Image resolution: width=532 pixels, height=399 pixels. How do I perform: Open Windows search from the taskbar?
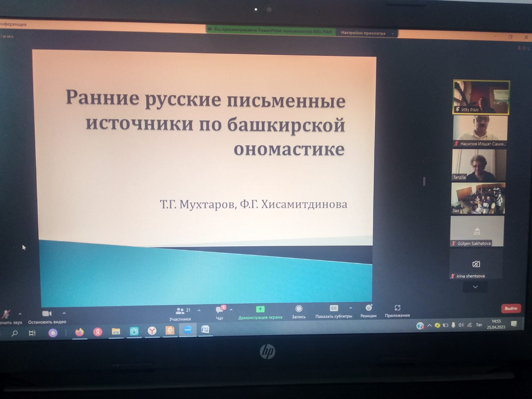click(15, 333)
